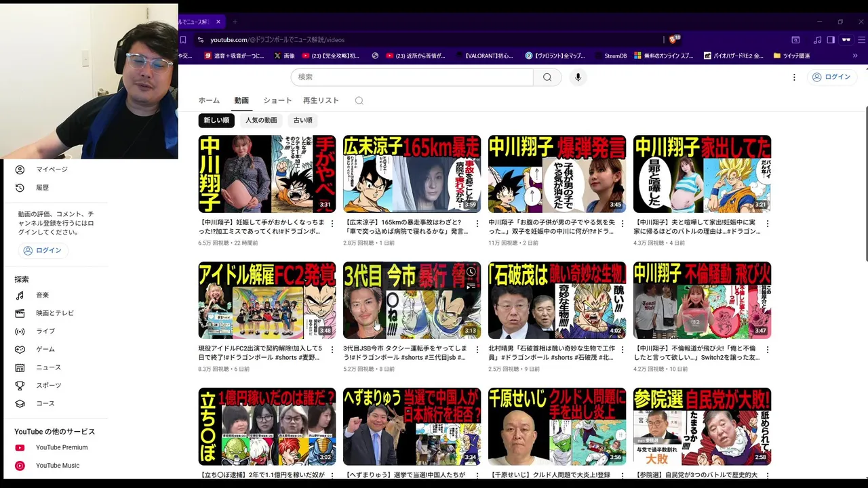Open the 3代目 今市 暴行 video thumbnail
The height and width of the screenshot is (488, 868).
coord(412,300)
